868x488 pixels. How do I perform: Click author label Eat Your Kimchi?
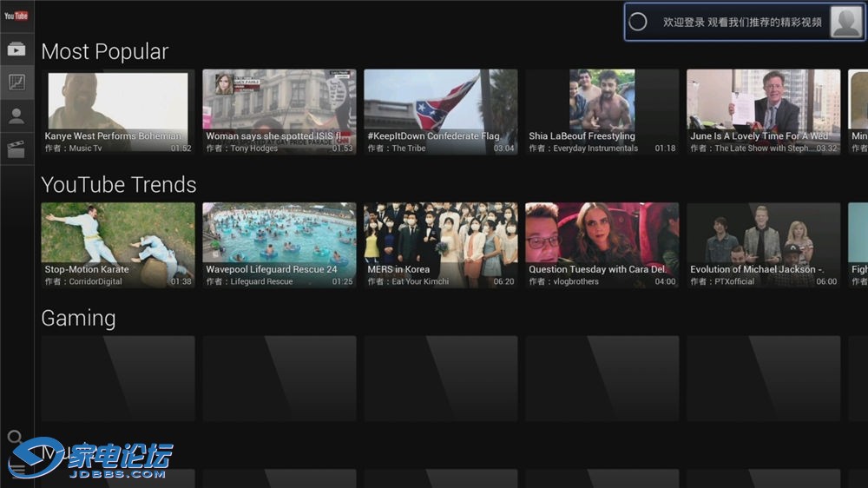click(420, 281)
